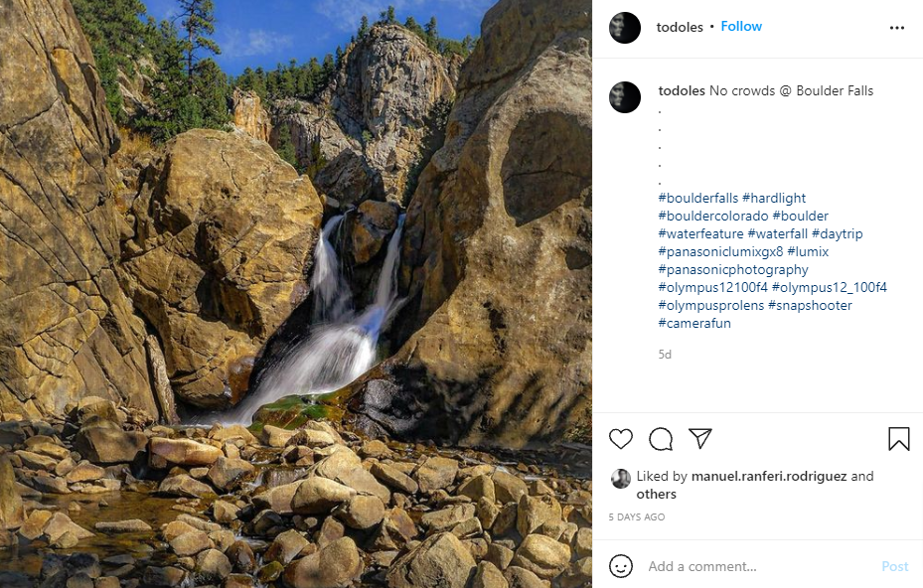This screenshot has width=923, height=588.
Task: Open the #waterfall hashtag
Action: point(777,233)
